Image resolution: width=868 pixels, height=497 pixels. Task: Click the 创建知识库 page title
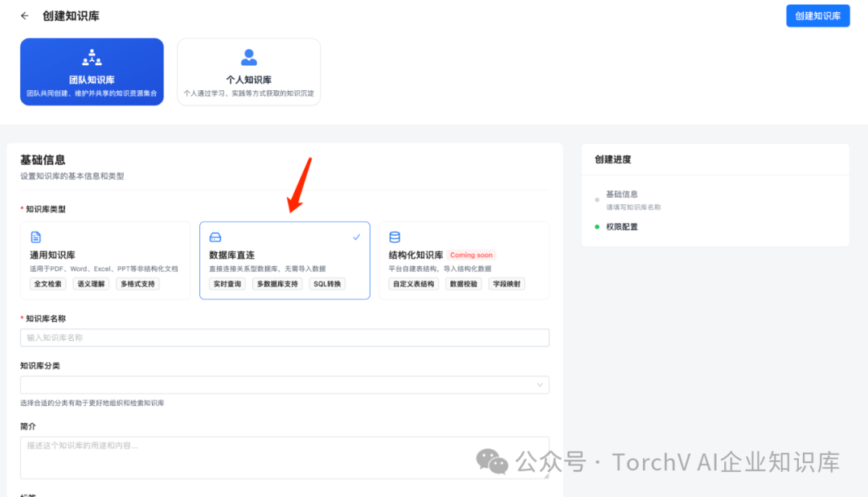[x=71, y=16]
